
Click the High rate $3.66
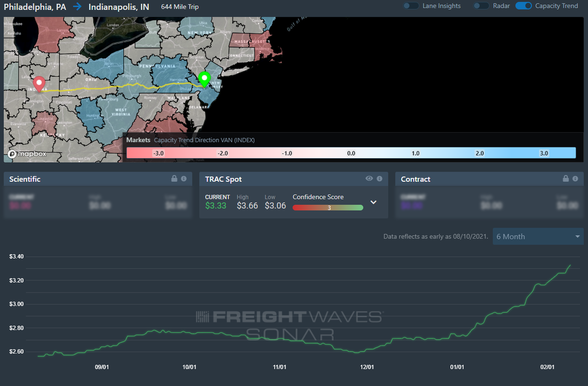click(248, 206)
